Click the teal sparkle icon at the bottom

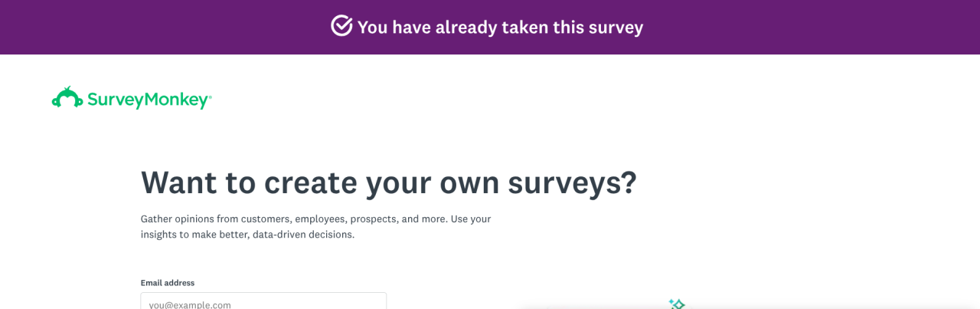pos(676,304)
